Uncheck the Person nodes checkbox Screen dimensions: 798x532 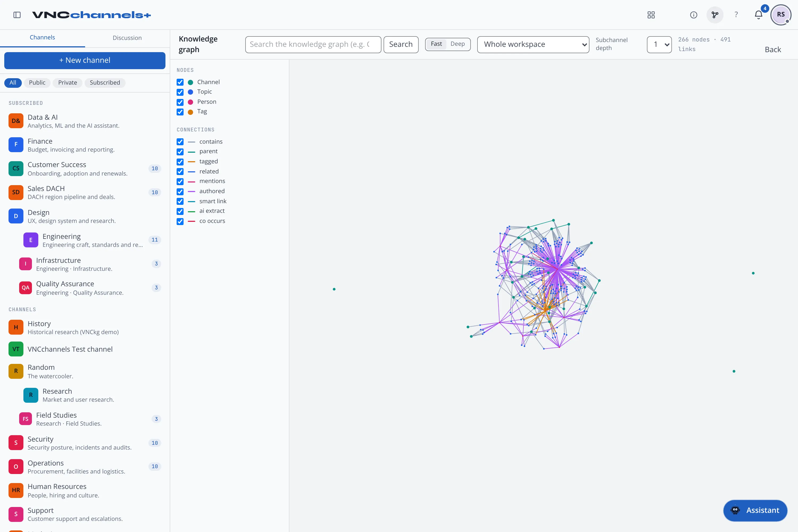tap(180, 102)
